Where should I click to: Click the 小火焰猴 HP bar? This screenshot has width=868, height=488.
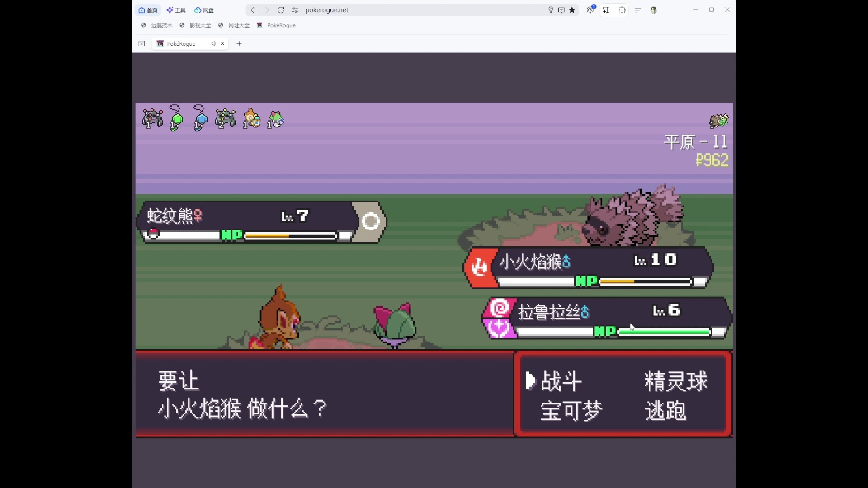[x=645, y=282]
